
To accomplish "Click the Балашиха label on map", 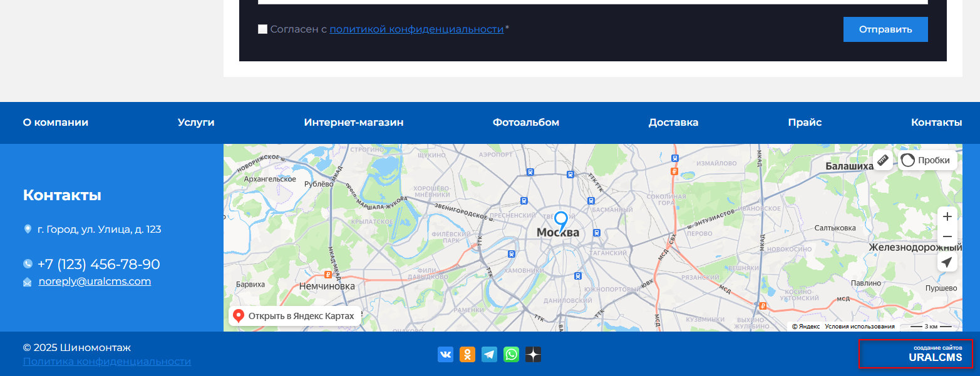I will tap(849, 166).
